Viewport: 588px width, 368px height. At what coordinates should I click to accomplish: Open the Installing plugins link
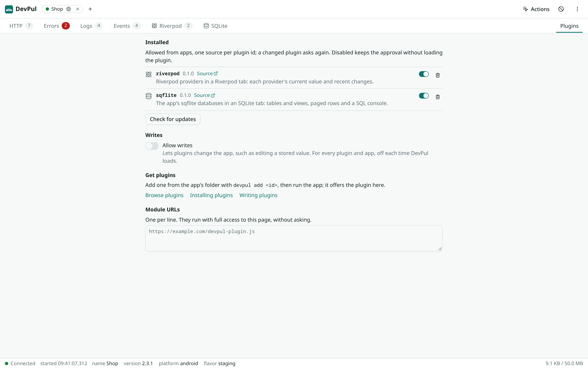point(211,195)
